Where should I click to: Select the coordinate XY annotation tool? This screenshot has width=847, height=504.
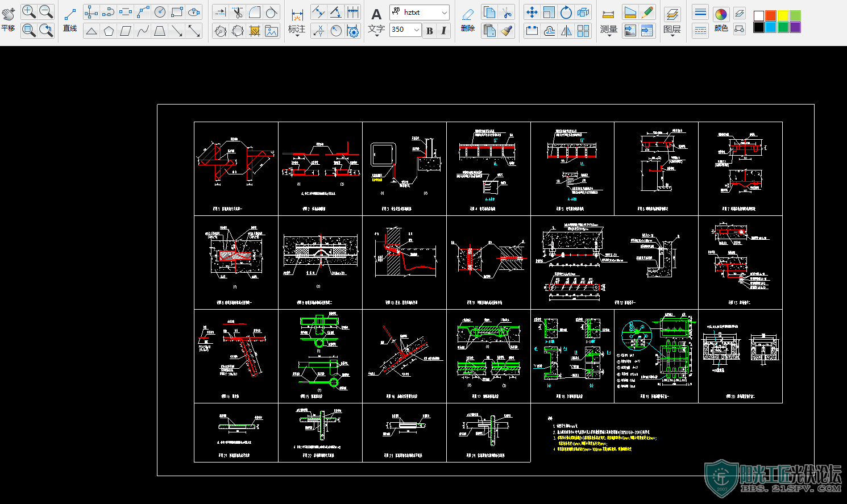tap(319, 31)
